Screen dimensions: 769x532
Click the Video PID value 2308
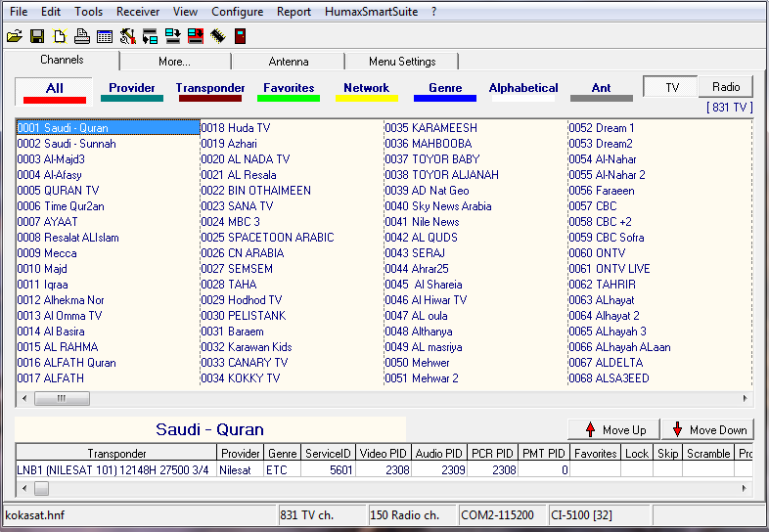pyautogui.click(x=384, y=469)
